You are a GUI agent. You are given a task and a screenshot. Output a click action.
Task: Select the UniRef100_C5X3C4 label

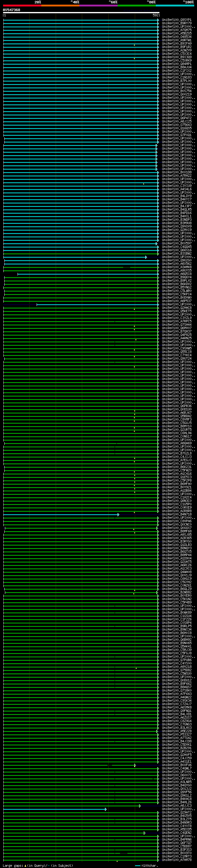[176, 54]
